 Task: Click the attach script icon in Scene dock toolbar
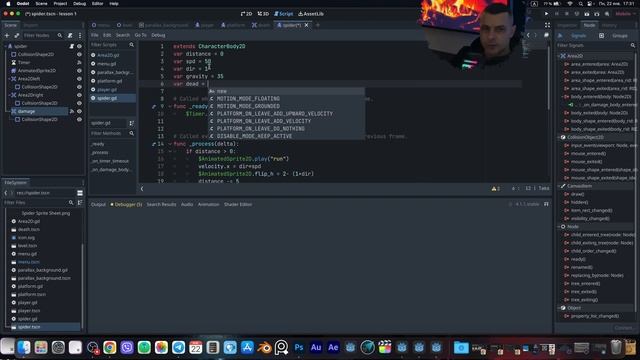[x=70, y=36]
